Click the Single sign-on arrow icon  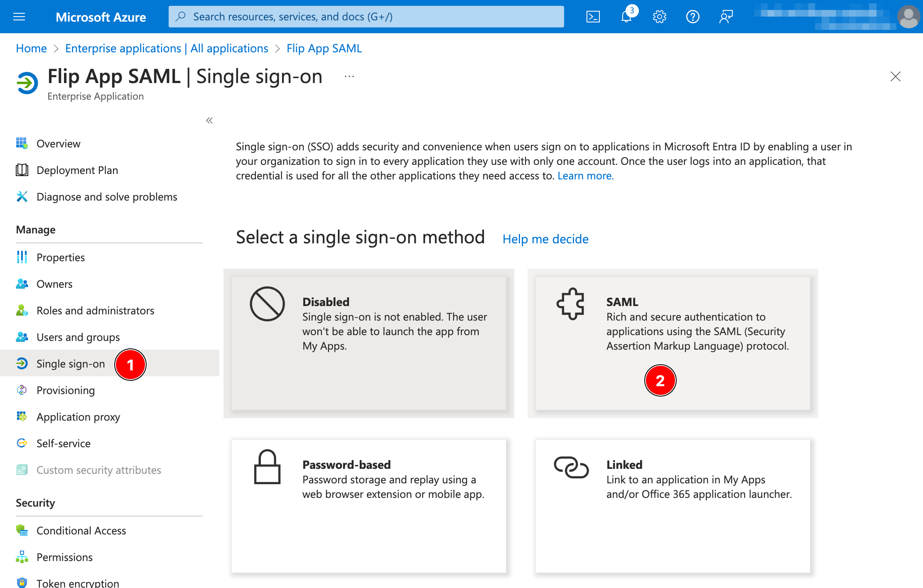click(x=22, y=363)
